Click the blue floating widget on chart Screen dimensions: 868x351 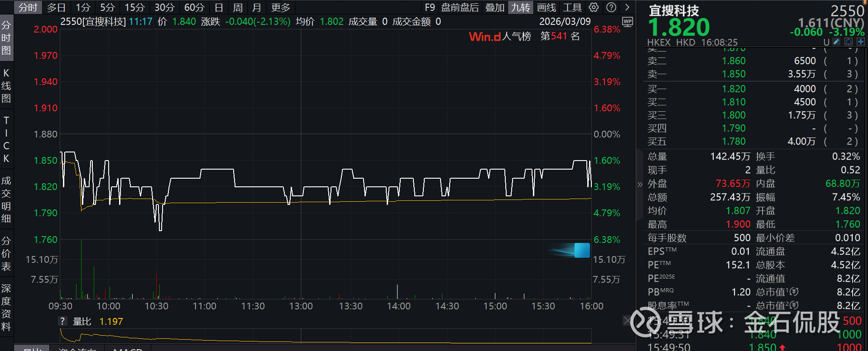point(582,250)
